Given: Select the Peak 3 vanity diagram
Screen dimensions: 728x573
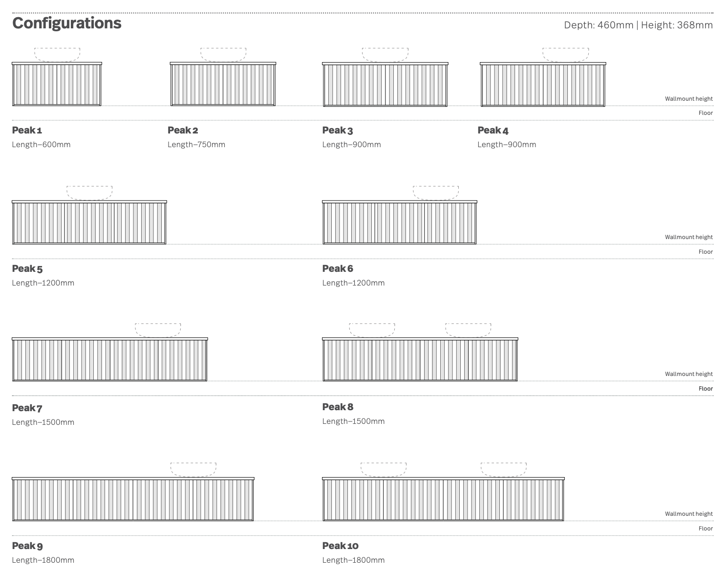Looking at the screenshot, I should [385, 84].
